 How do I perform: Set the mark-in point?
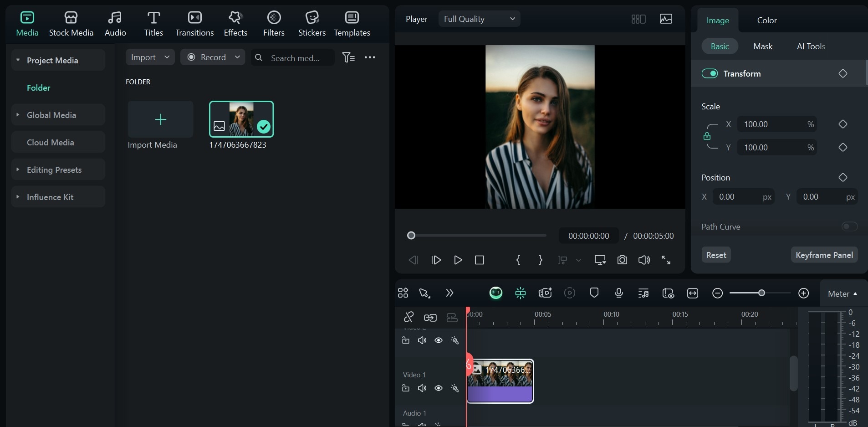pos(518,260)
